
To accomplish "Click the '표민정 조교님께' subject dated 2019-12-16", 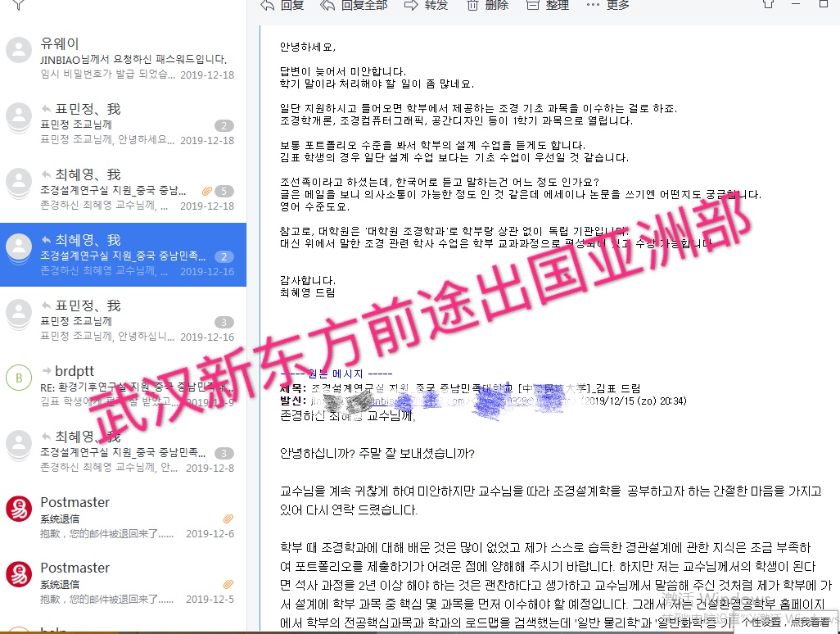I will [x=76, y=322].
